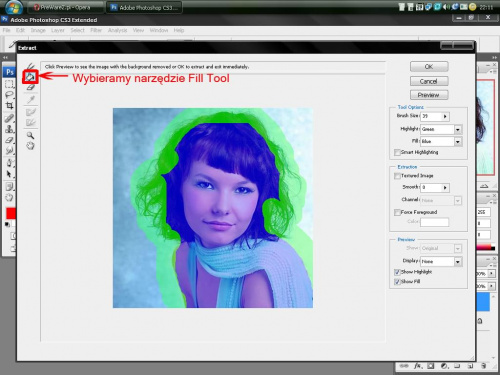This screenshot has height=375, width=500.
Task: Click the layer styles fx icon in Layers panel
Action: pos(418,366)
